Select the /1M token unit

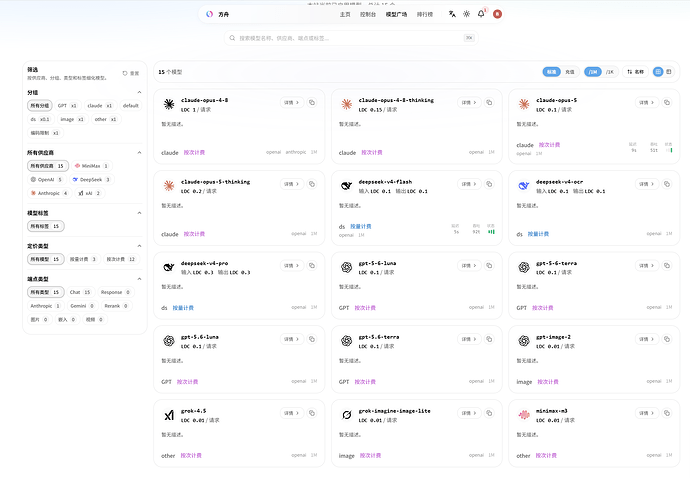593,72
